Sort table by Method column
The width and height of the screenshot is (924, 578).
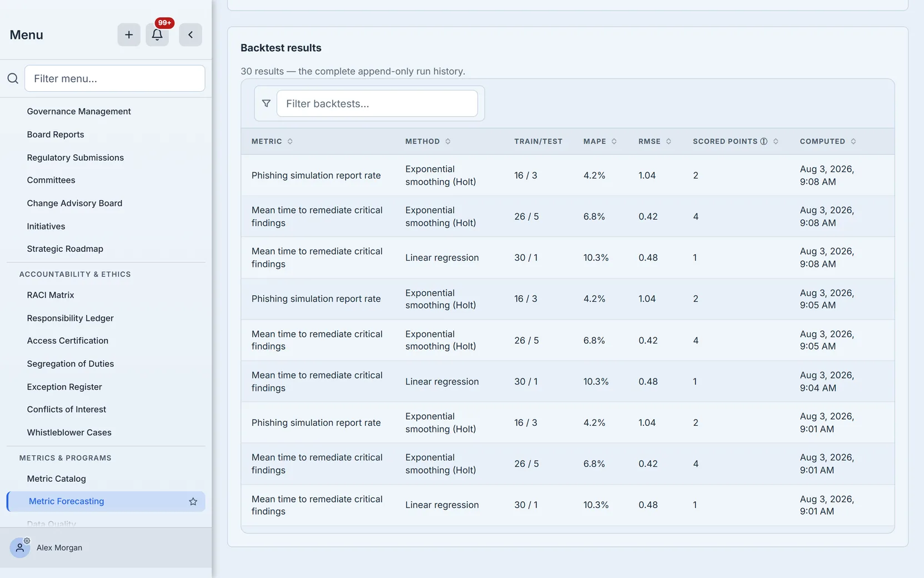click(448, 141)
